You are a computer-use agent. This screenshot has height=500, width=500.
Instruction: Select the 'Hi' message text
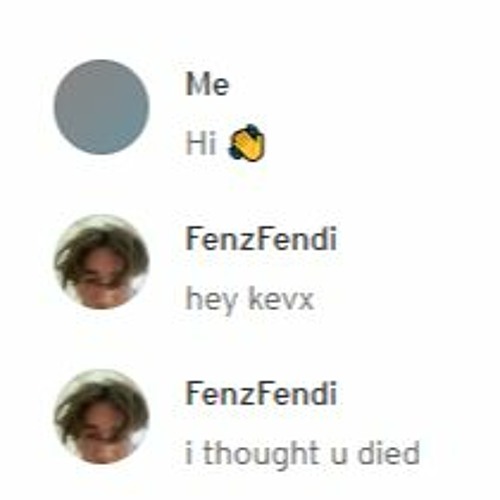click(201, 143)
